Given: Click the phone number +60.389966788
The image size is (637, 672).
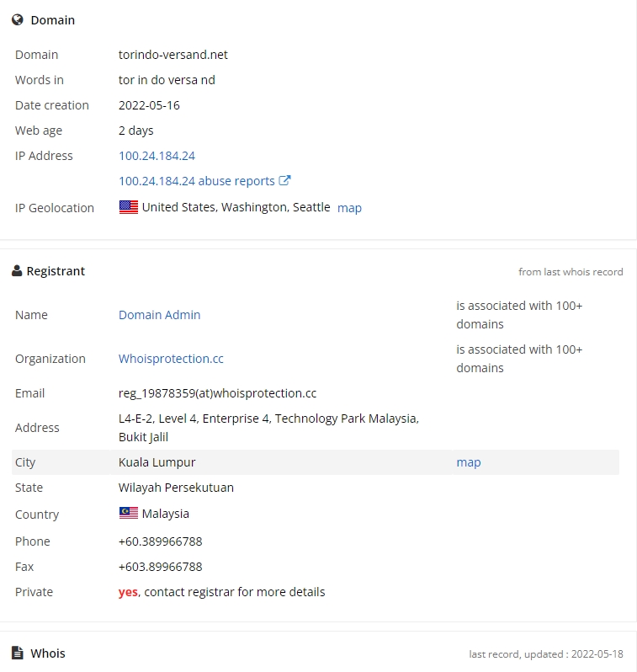Looking at the screenshot, I should 160,541.
